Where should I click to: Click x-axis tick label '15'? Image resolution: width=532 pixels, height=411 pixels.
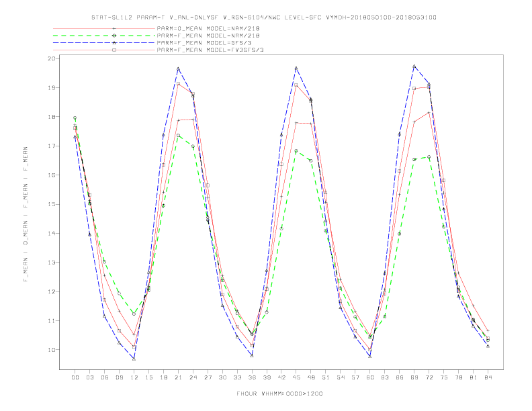148,377
